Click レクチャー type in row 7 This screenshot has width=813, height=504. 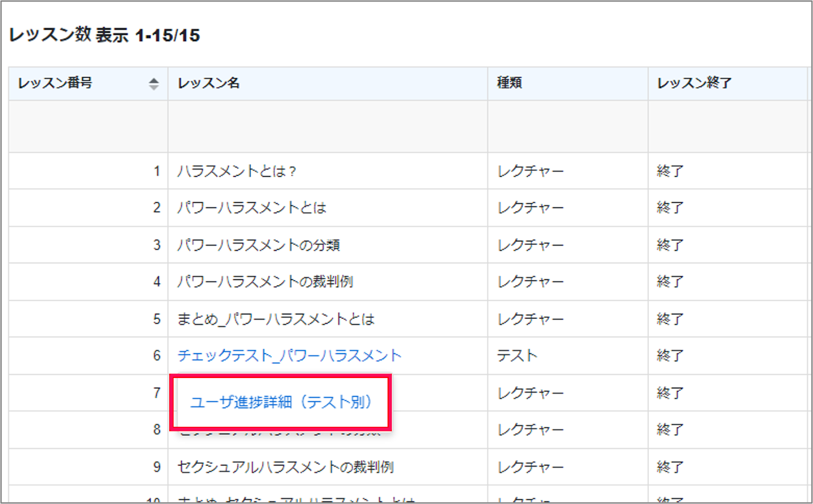530,393
